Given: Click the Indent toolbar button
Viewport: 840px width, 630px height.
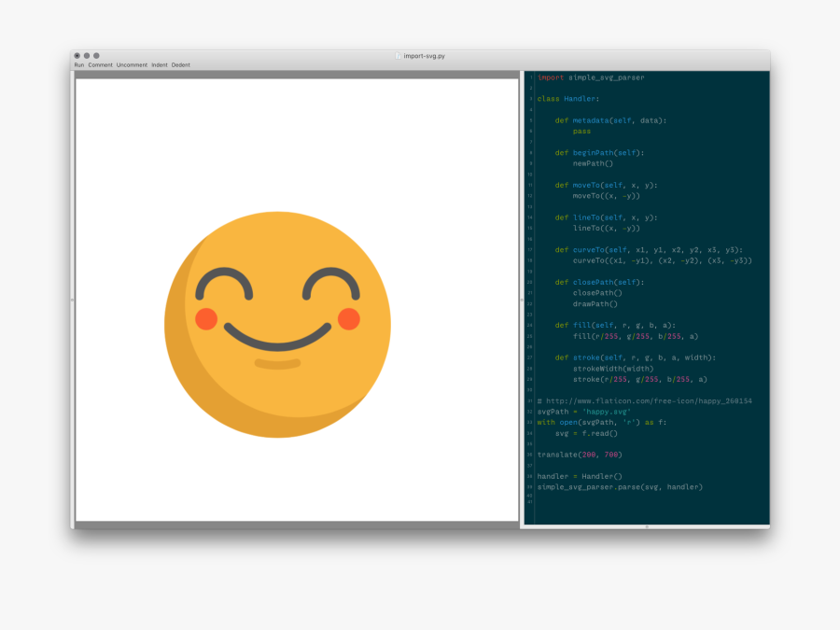Looking at the screenshot, I should [x=160, y=65].
